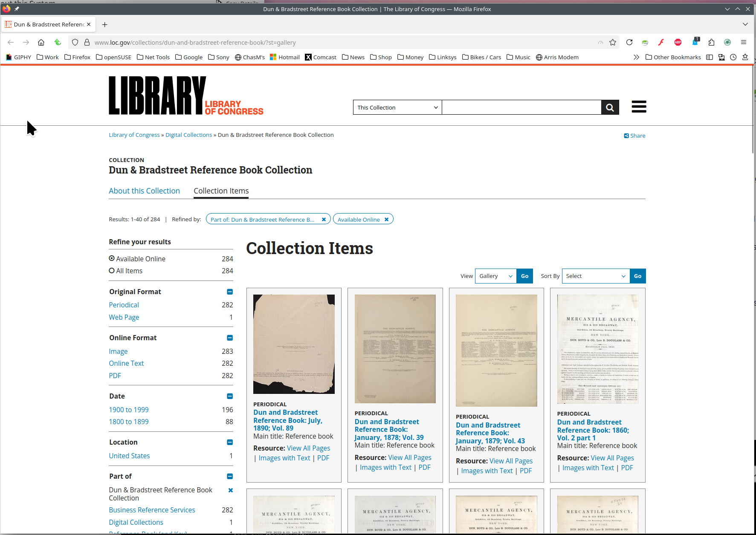The image size is (756, 535).
Task: Filter by date 1800 to 1899
Action: tap(129, 422)
